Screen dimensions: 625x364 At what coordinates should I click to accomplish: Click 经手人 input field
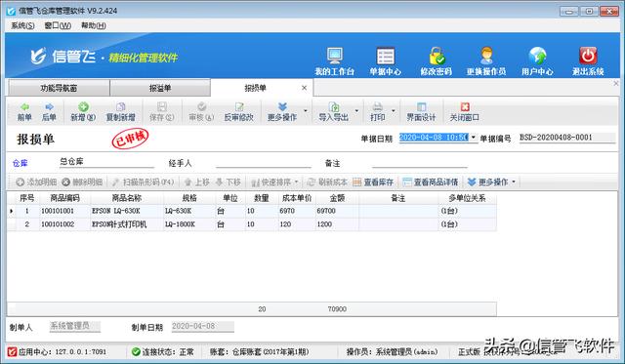click(263, 163)
